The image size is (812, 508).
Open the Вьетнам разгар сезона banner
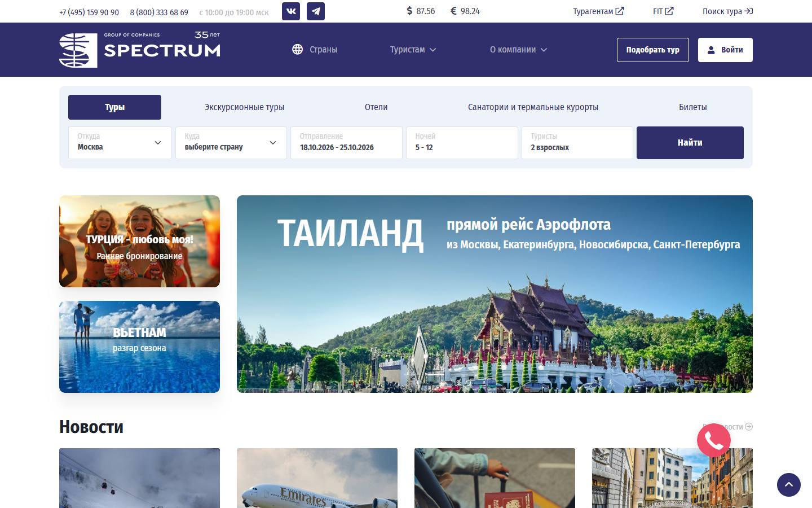[139, 347]
